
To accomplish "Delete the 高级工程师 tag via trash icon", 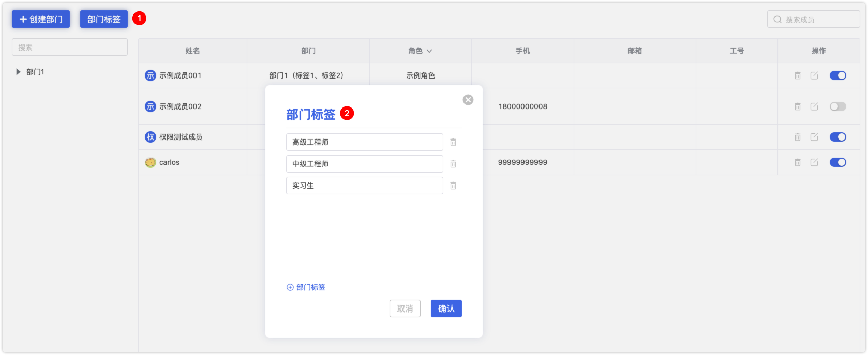I will [453, 142].
